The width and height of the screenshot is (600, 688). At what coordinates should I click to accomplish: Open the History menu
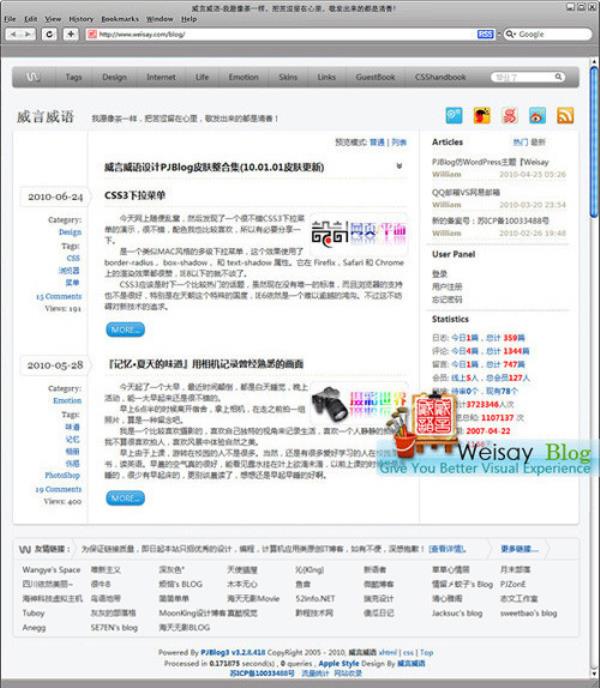[81, 19]
